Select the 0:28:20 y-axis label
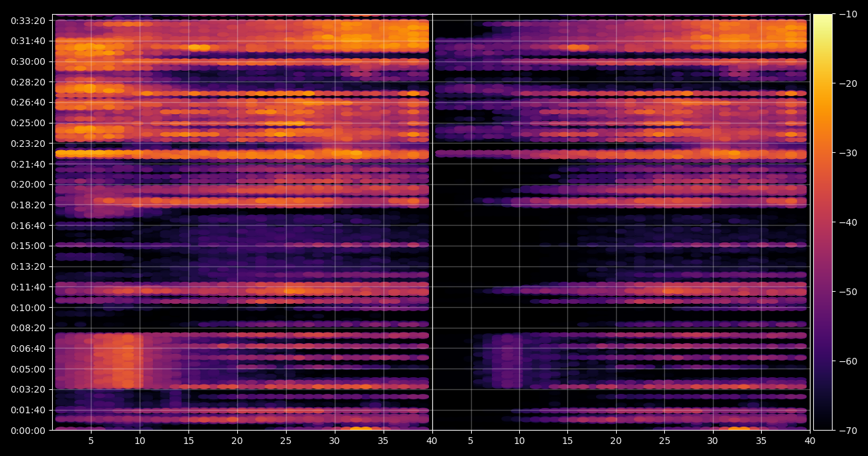 point(28,82)
